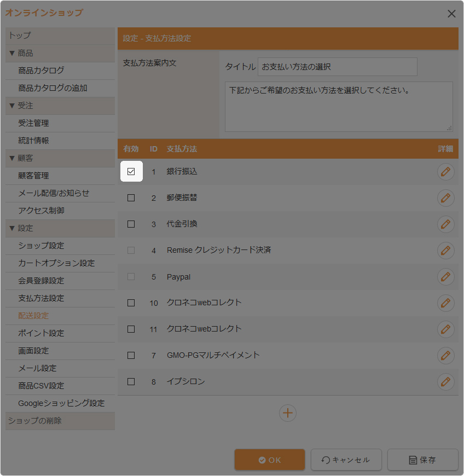Enable the 郵便振替 checkbox
The width and height of the screenshot is (464, 476).
pos(131,198)
